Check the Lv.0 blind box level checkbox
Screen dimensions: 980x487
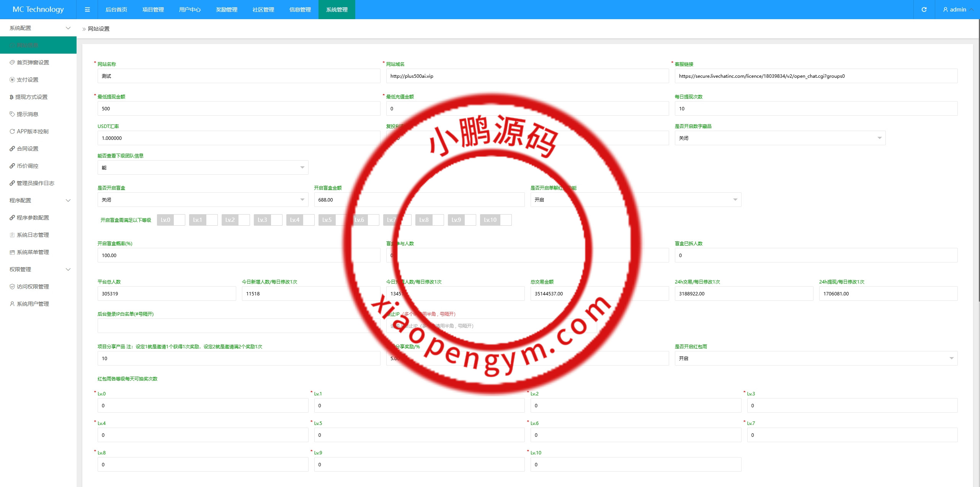pyautogui.click(x=179, y=220)
